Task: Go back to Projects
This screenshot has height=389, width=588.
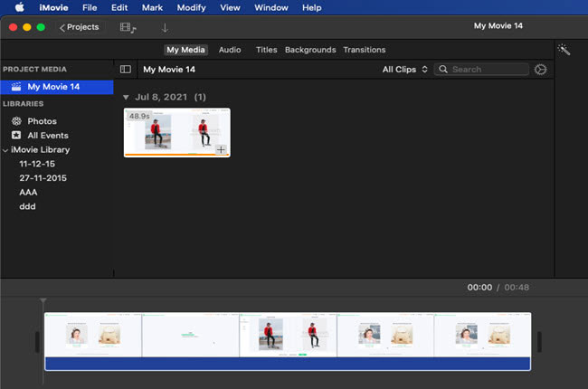Action: (79, 27)
